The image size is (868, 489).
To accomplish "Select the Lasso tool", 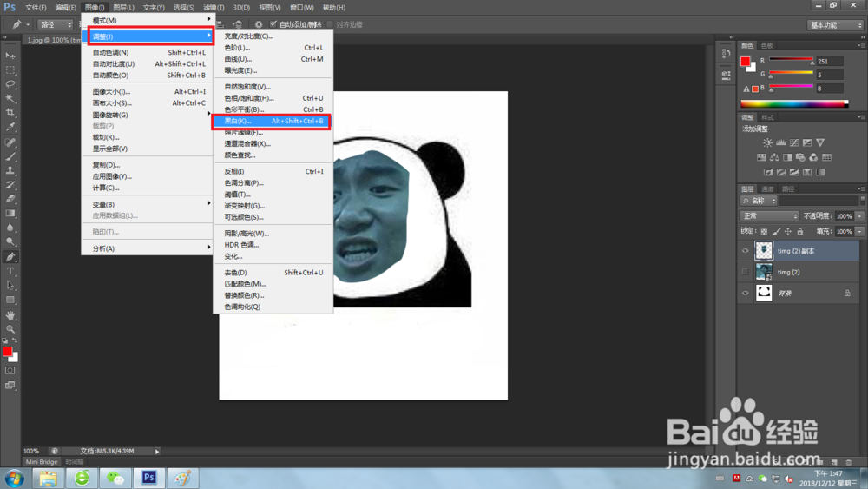I will point(10,84).
